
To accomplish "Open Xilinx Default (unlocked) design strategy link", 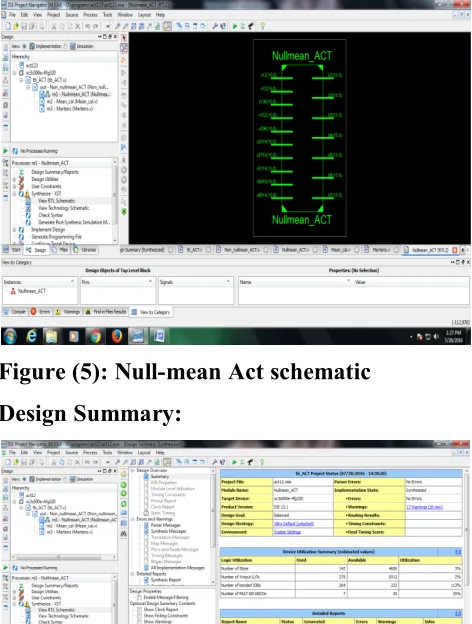I will pos(294,524).
